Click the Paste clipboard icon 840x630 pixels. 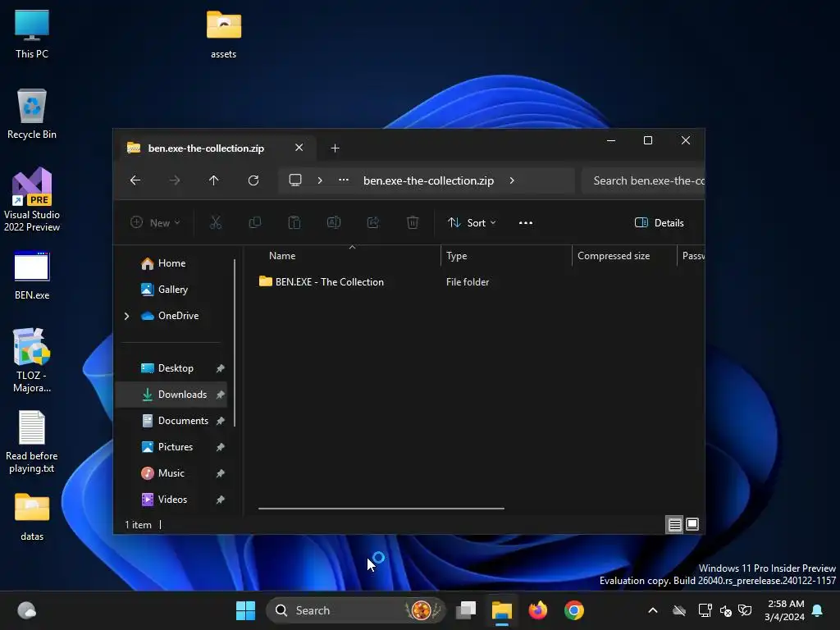tap(294, 223)
